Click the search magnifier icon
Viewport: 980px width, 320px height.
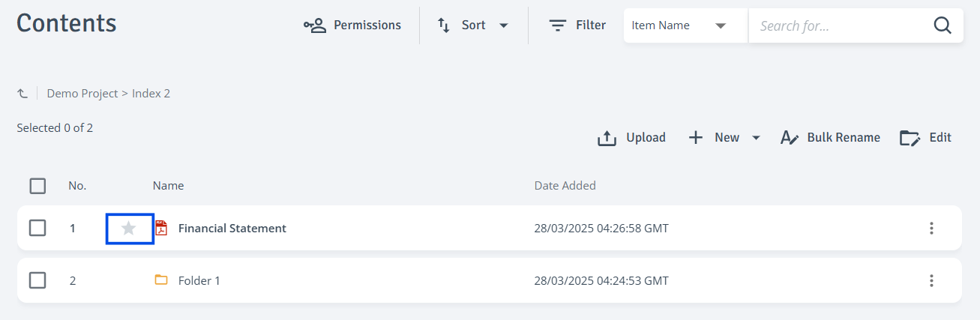[x=943, y=25]
